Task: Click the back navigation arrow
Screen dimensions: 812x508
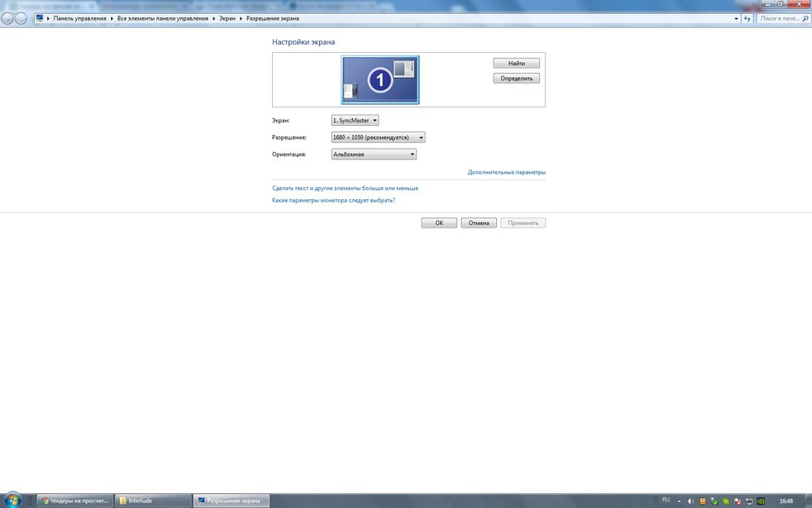Action: pyautogui.click(x=8, y=18)
